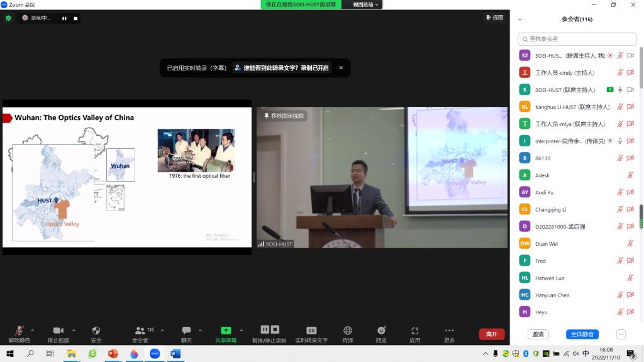644x362 pixels.
Task: Open Reactions (回应) emoji icon
Action: [381, 331]
